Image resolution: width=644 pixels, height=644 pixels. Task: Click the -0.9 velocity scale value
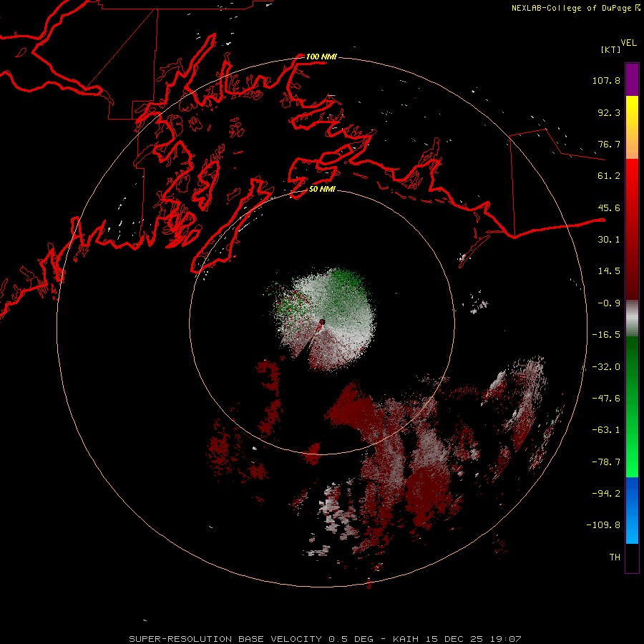[x=609, y=303]
